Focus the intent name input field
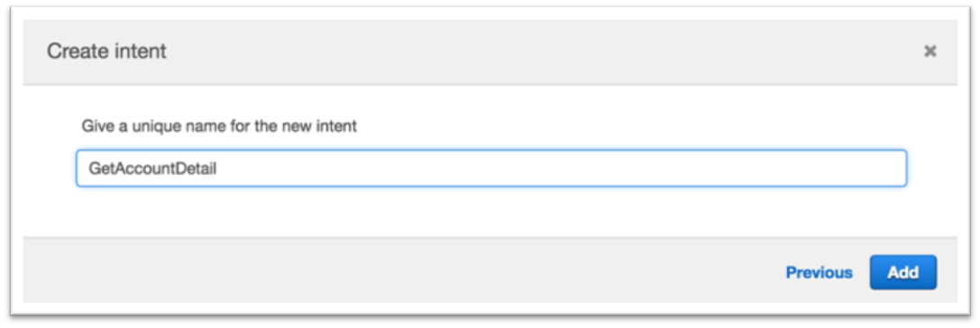The width and height of the screenshot is (980, 328). 491,169
